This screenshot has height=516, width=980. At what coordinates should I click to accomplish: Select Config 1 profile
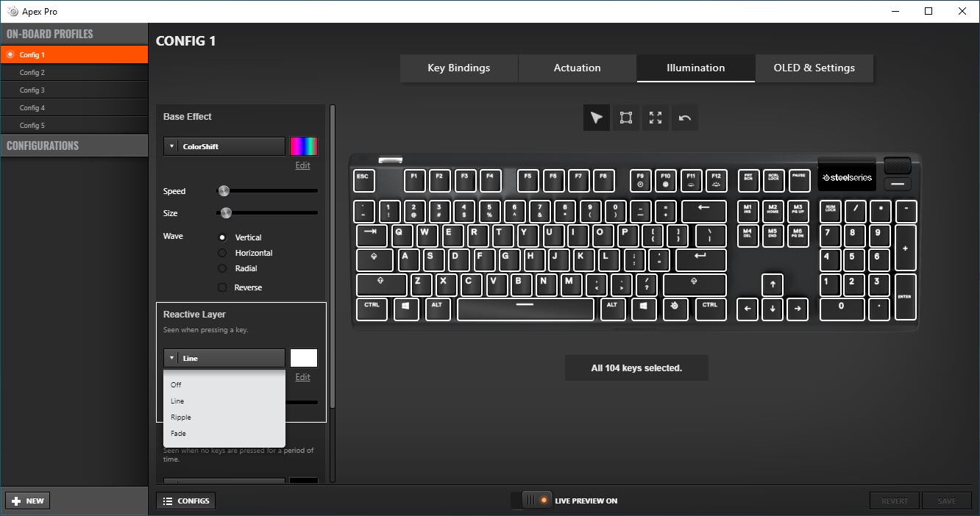click(x=74, y=55)
